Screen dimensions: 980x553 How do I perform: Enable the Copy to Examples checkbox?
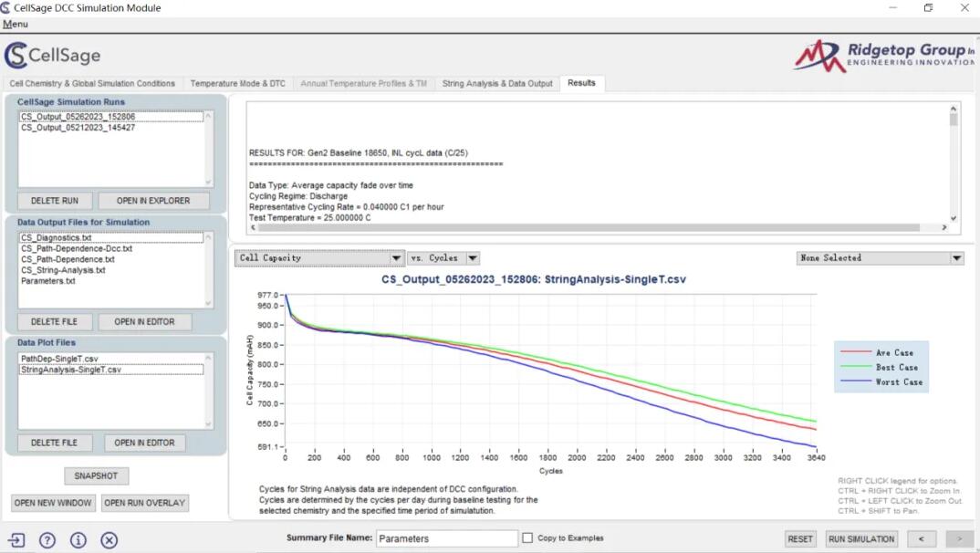[x=527, y=538]
